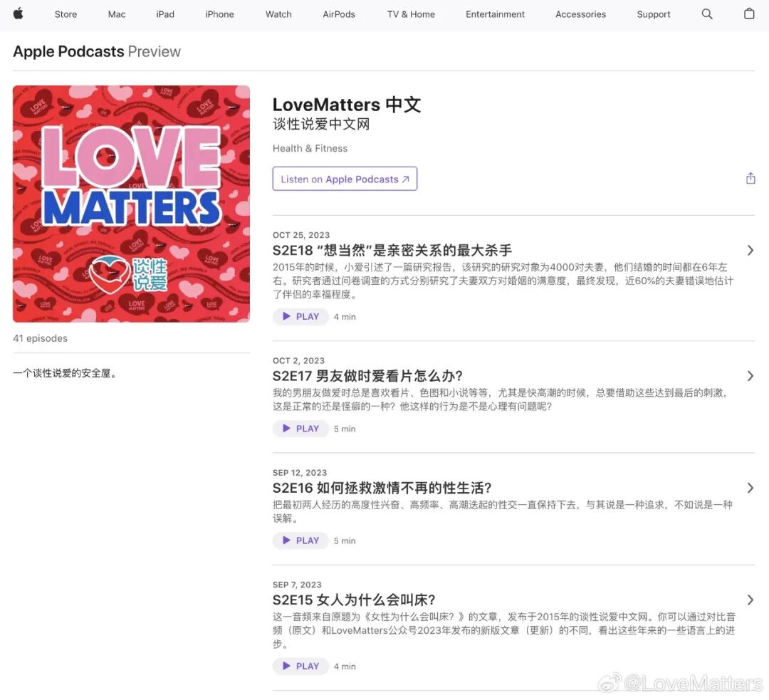Open the Entertainment menu item
The width and height of the screenshot is (769, 700).
click(496, 14)
